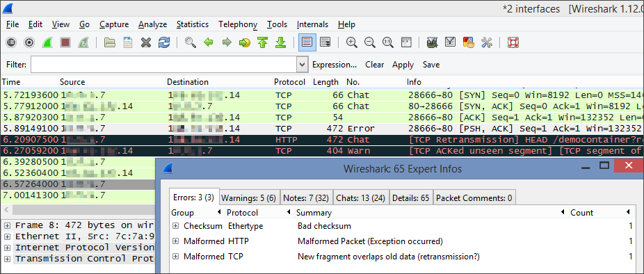Clear the display filter
Viewport: 644px width, 274px height.
tap(375, 65)
